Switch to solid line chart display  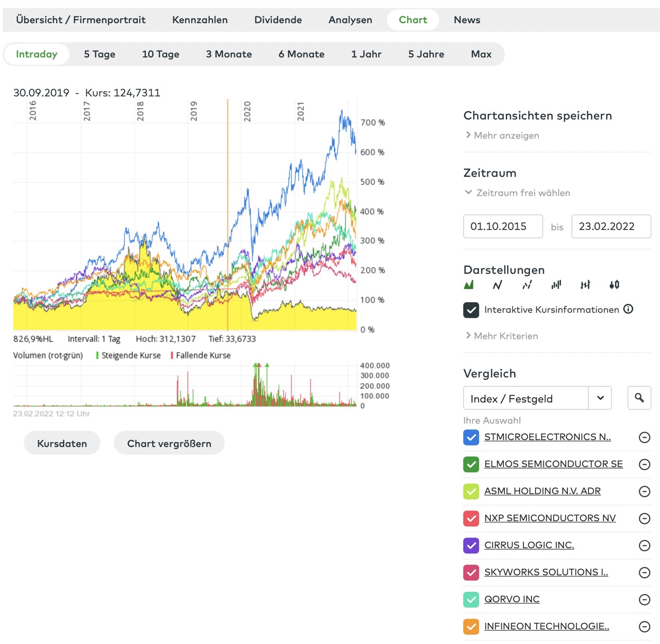click(x=498, y=285)
